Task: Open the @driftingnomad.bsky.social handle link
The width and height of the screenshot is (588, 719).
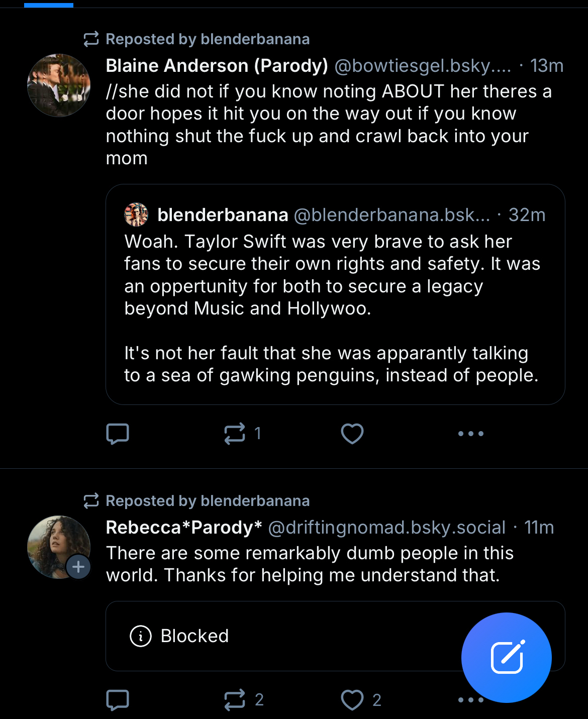Action: coord(386,528)
